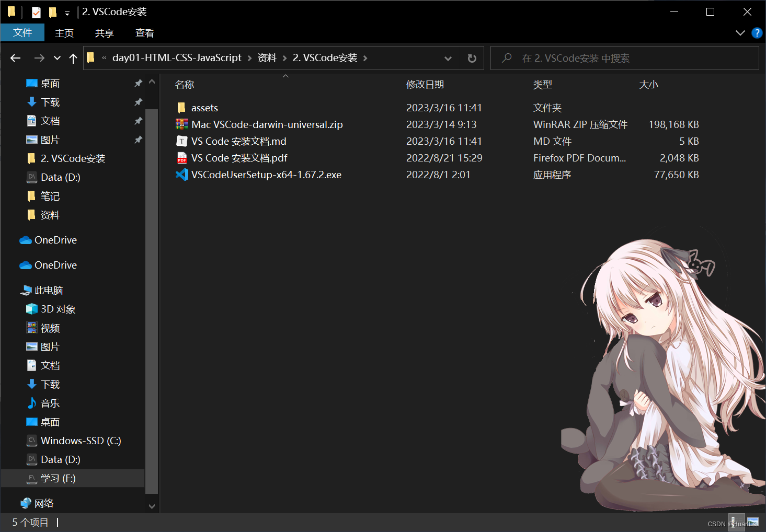Click navigation pane scroll up arrow
The height and width of the screenshot is (532, 766).
pos(152,82)
